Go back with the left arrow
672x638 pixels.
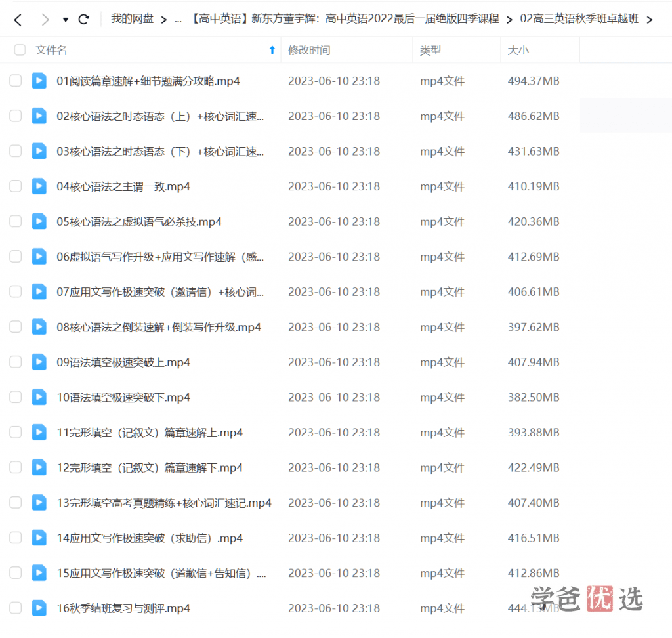(x=18, y=20)
